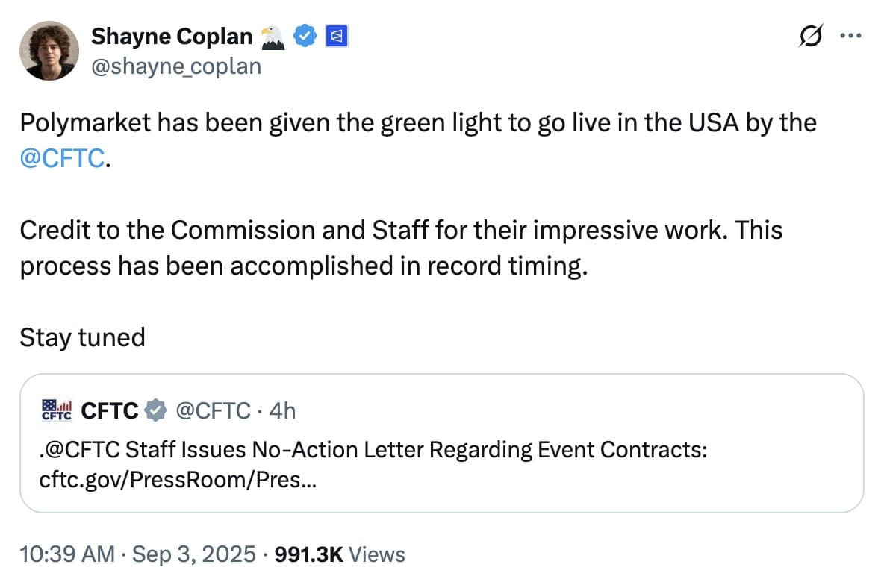Click the 4h timestamp on quoted post
884x588 pixels.
tap(282, 410)
